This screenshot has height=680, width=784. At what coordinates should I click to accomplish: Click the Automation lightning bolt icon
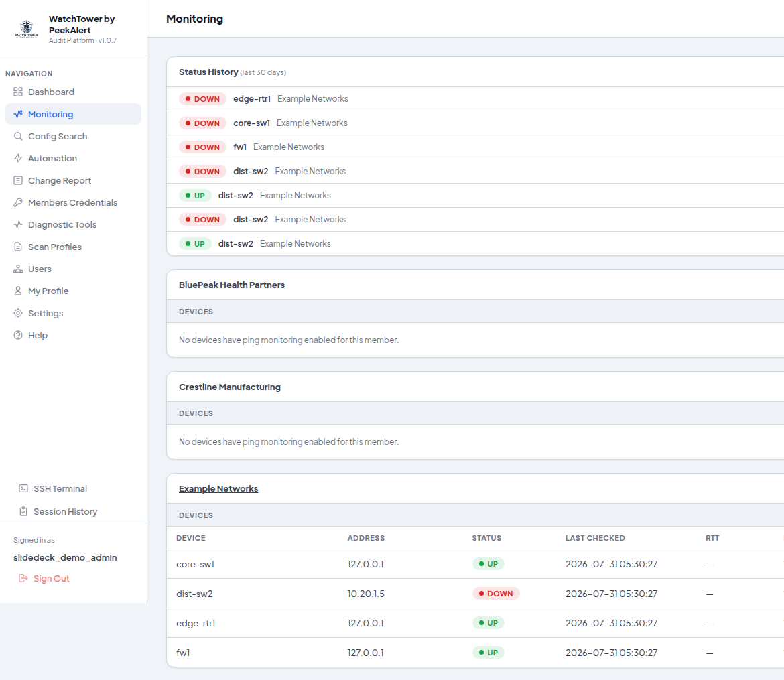tap(18, 158)
